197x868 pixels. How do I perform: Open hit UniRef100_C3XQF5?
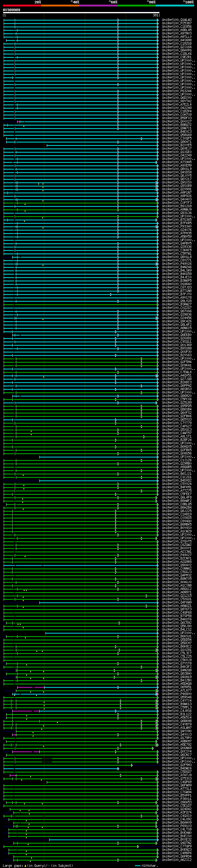(x=177, y=139)
